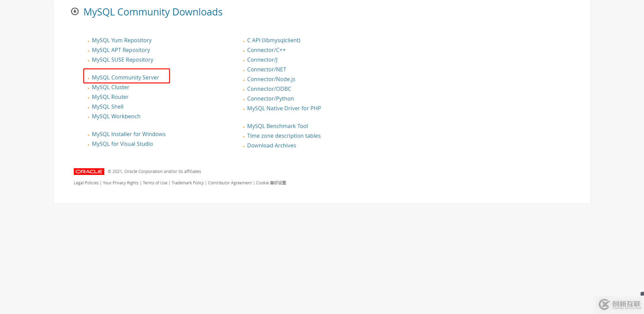Open Connector/ODBC downloads

click(269, 89)
